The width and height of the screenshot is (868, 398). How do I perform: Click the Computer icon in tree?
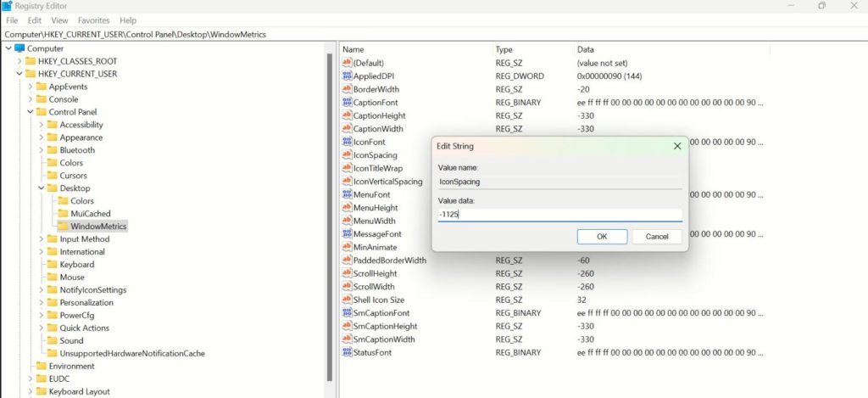pyautogui.click(x=19, y=48)
